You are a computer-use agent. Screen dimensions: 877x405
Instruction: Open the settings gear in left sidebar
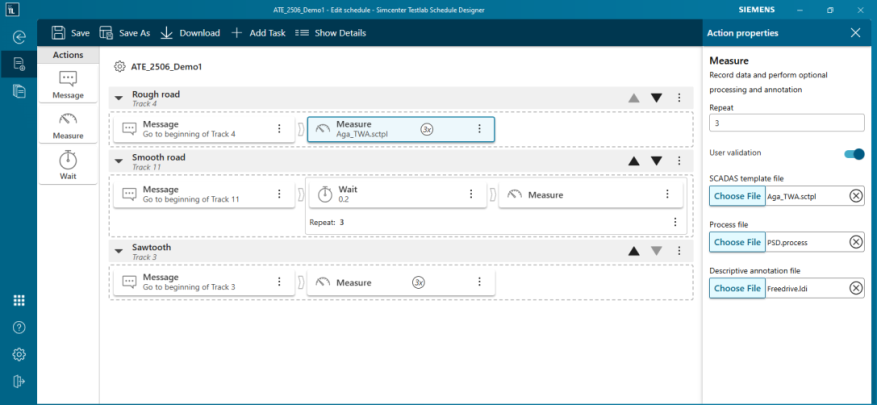click(18, 354)
